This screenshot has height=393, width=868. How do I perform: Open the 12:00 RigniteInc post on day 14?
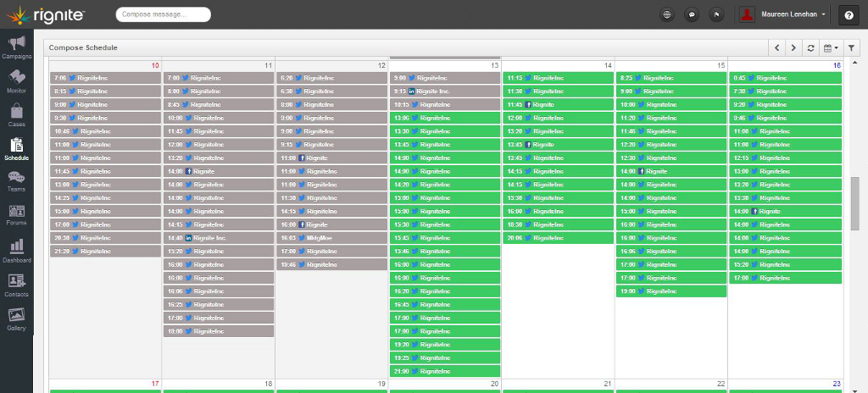click(x=558, y=118)
